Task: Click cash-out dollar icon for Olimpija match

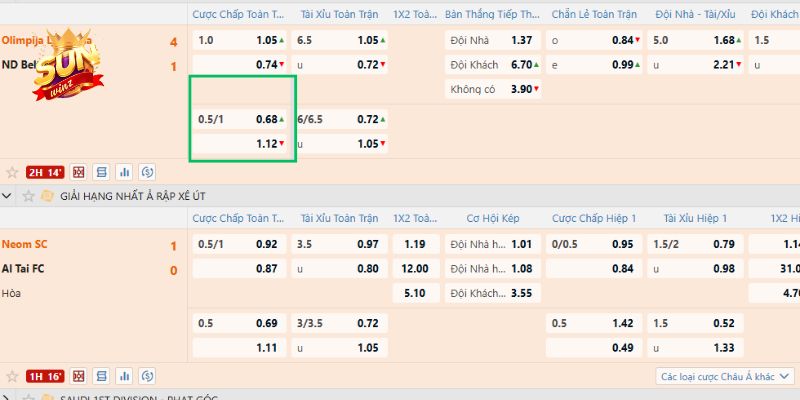Action: (x=148, y=171)
